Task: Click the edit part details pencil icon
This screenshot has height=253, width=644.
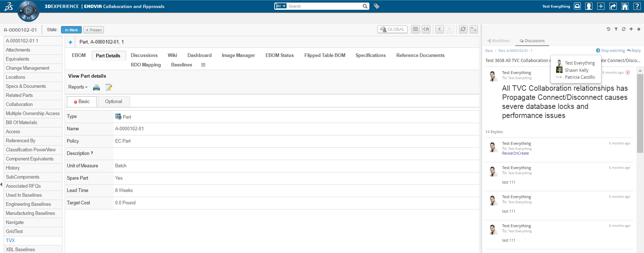Action: click(109, 87)
